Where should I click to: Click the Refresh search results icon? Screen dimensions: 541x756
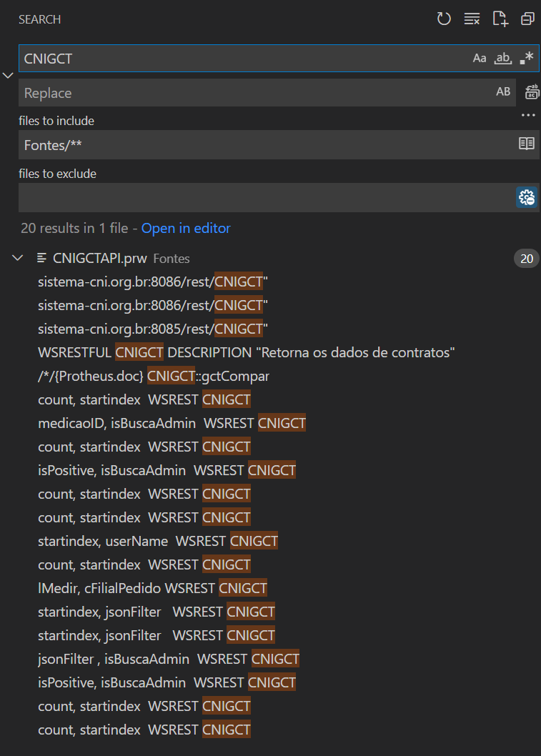click(x=444, y=19)
